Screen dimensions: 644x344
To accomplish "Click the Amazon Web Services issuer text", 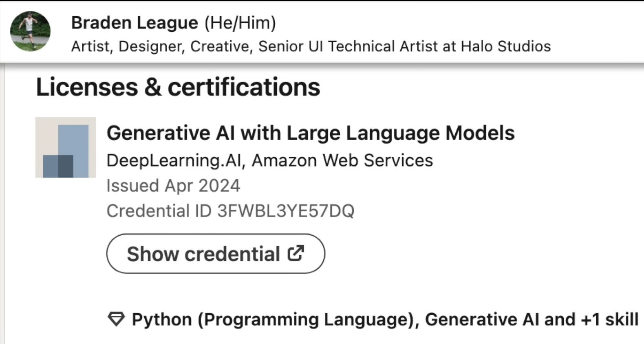I will click(342, 160).
